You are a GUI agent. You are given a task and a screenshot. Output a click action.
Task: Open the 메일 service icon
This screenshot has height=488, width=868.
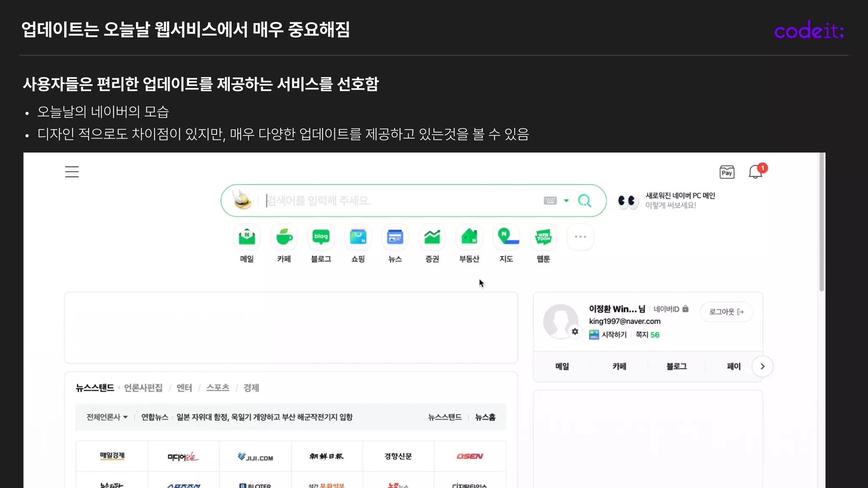247,237
